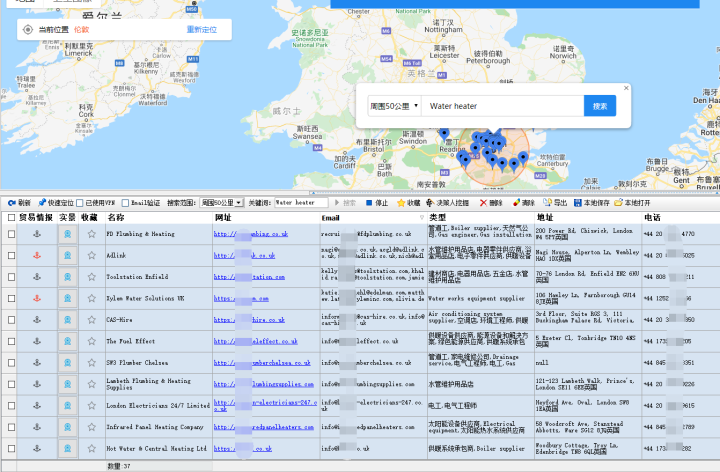720x472 pixels.
Task: Open the website link for The Fuel Effect
Action: point(255,342)
